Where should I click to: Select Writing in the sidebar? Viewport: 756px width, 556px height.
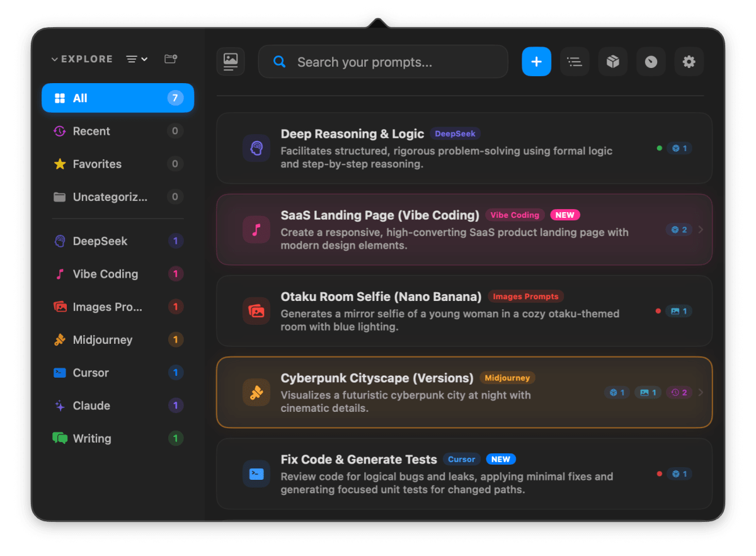click(x=118, y=438)
